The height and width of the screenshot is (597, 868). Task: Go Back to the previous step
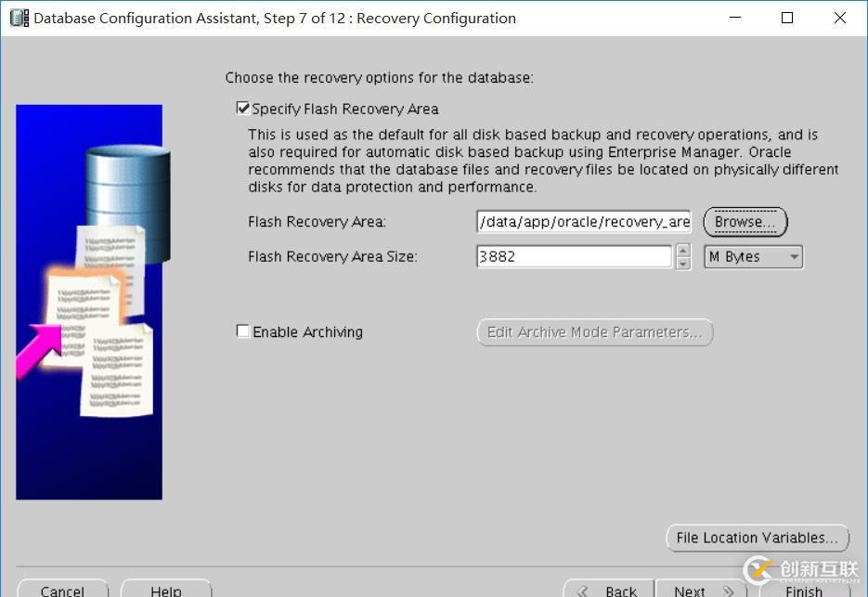coord(609,589)
